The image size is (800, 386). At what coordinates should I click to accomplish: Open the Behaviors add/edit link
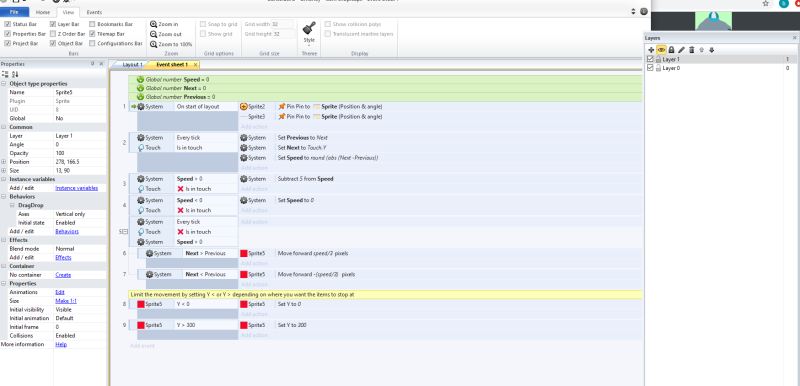pyautogui.click(x=67, y=231)
